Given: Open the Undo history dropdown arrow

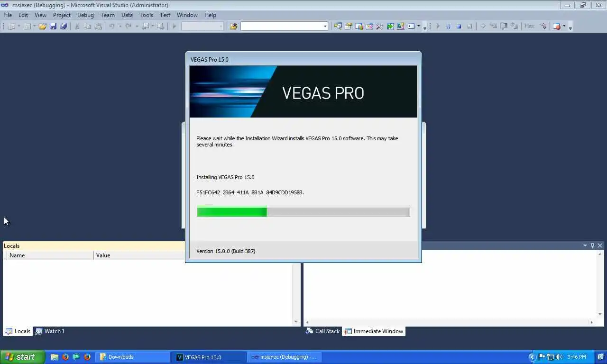Looking at the screenshot, I should point(120,26).
